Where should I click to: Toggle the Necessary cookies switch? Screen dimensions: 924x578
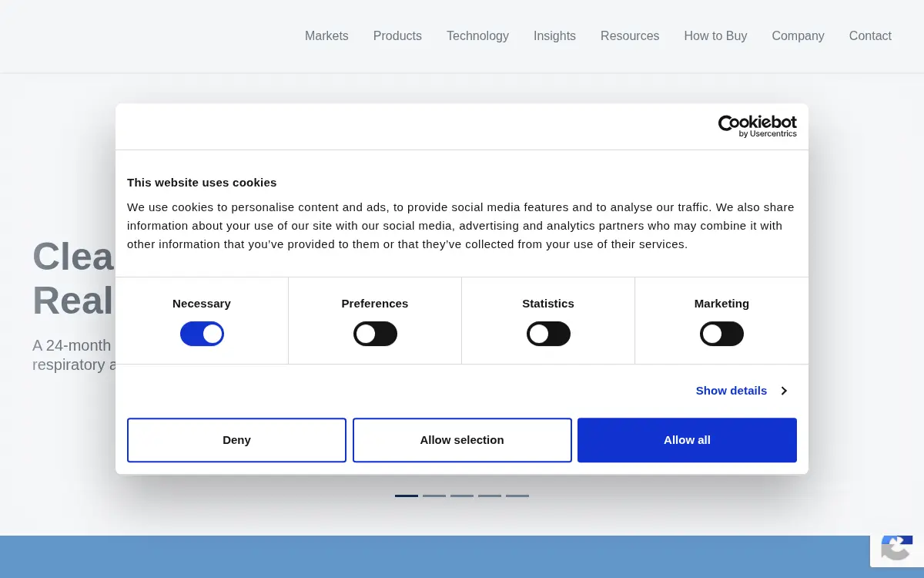pos(202,334)
